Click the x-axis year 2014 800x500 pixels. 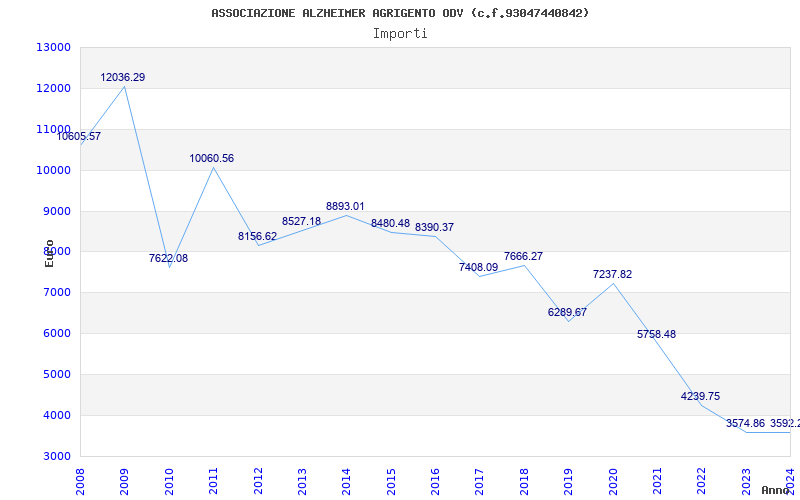click(346, 481)
